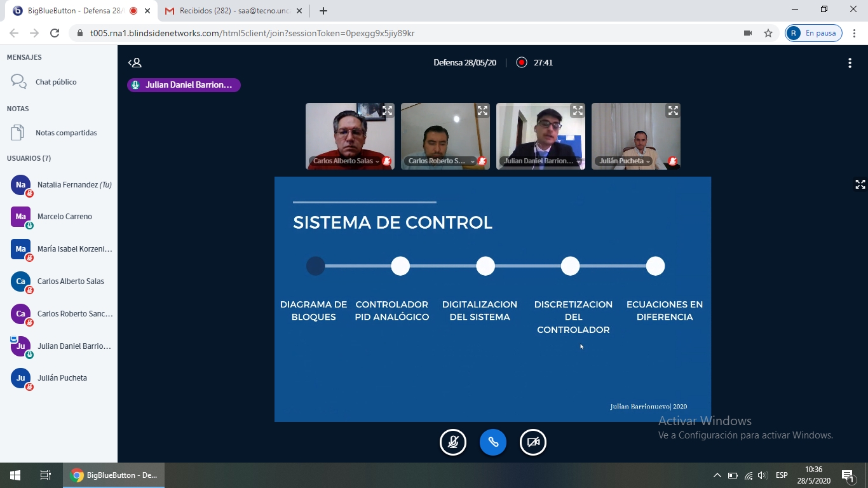Unmute the microphone button
This screenshot has width=868, height=488.
[453, 442]
